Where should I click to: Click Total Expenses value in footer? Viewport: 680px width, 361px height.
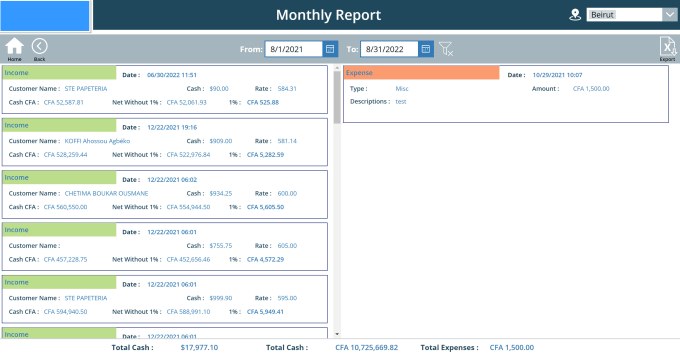pos(512,348)
